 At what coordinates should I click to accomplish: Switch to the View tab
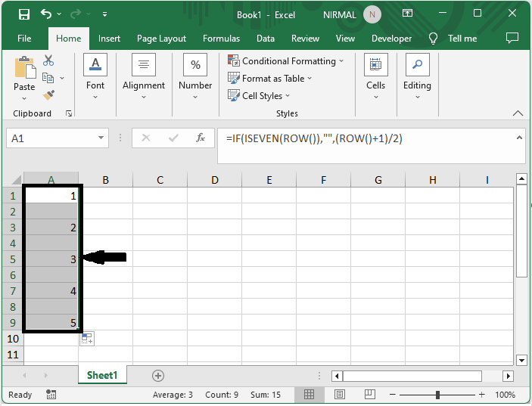pyautogui.click(x=345, y=39)
